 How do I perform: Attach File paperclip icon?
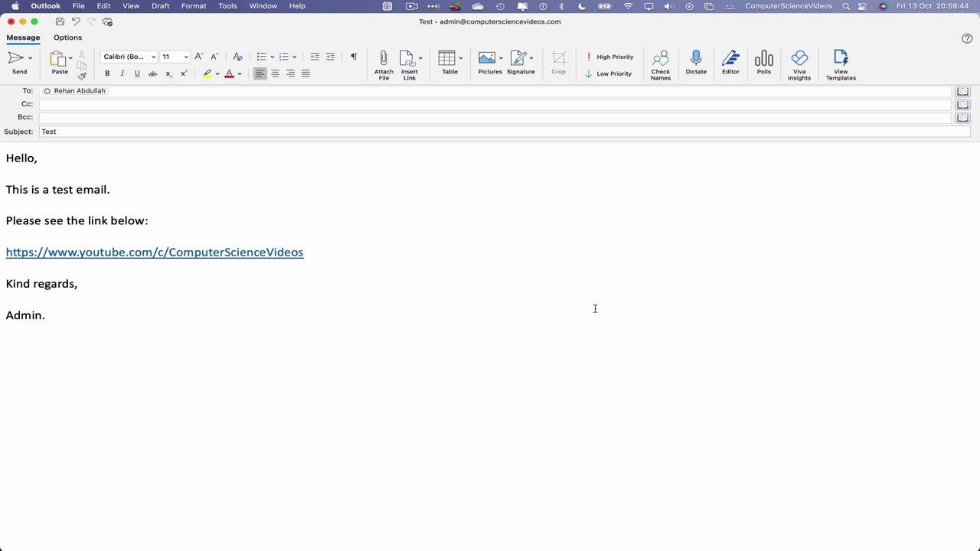coord(384,58)
